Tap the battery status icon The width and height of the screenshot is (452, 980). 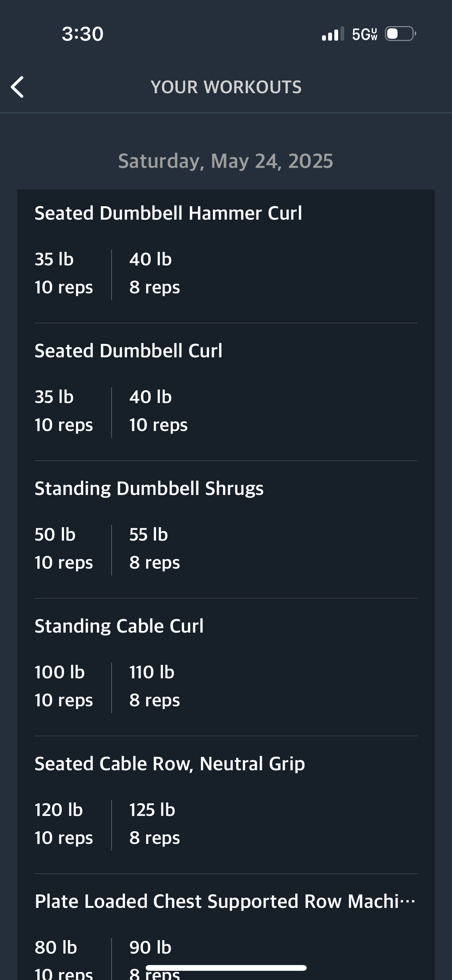pyautogui.click(x=401, y=34)
